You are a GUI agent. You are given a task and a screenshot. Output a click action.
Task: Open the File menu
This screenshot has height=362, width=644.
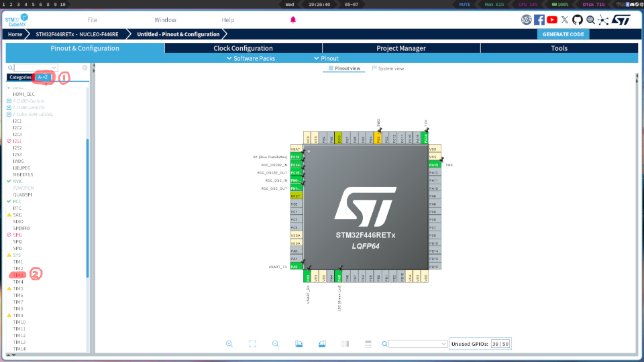click(x=93, y=20)
